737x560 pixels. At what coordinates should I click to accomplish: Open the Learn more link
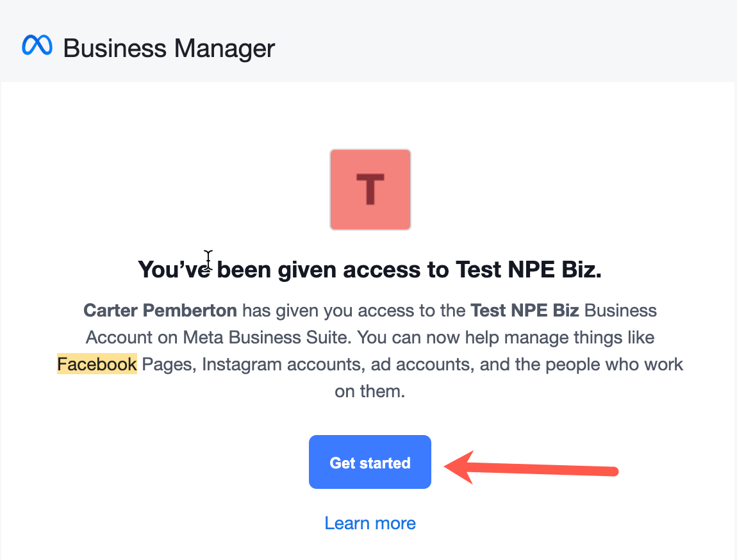(370, 523)
